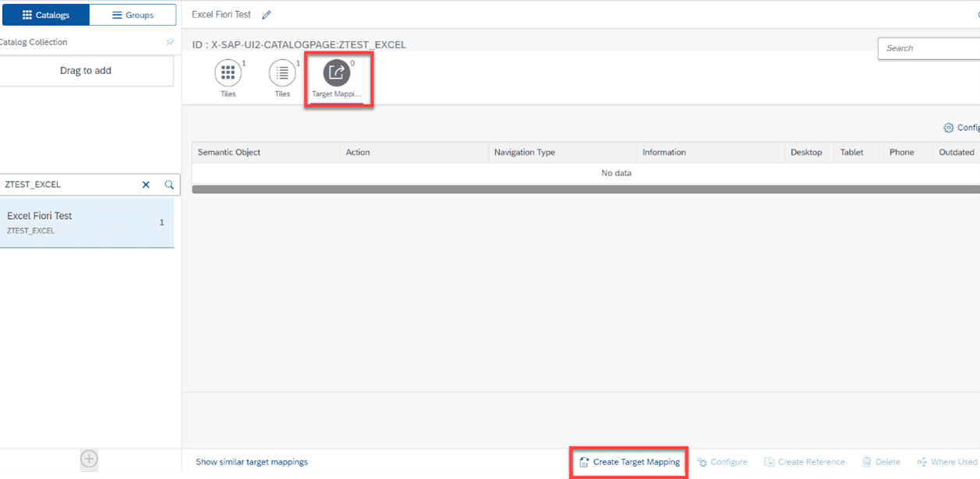Viewport: 980px width, 479px height.
Task: Click the plus icon to add a new catalog
Action: pyautogui.click(x=89, y=460)
